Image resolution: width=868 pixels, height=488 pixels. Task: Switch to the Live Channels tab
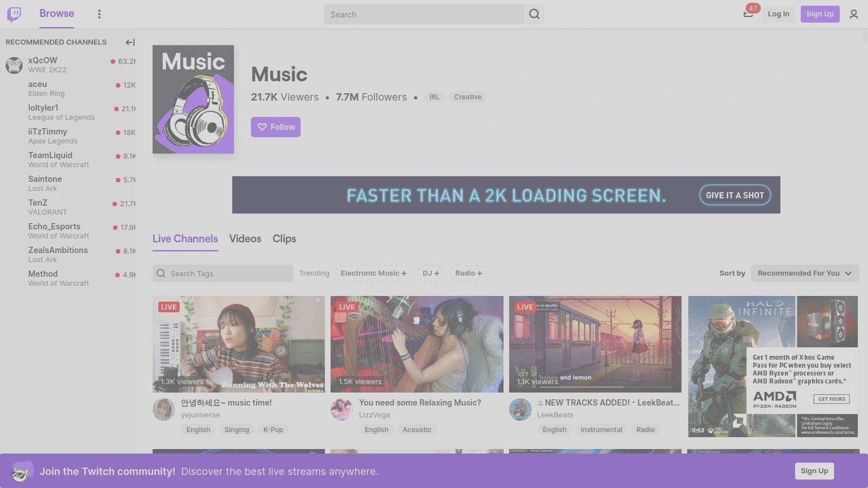185,239
